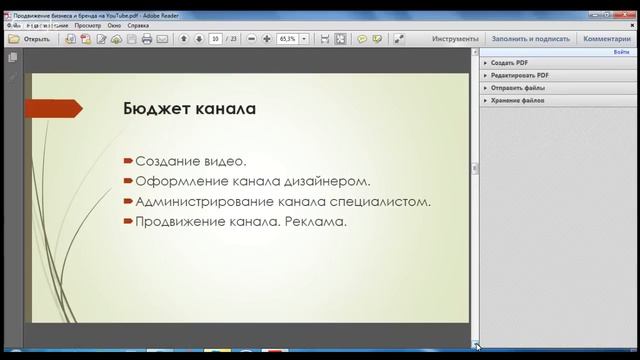
Task: Go to next page with down arrow
Action: tap(199, 39)
